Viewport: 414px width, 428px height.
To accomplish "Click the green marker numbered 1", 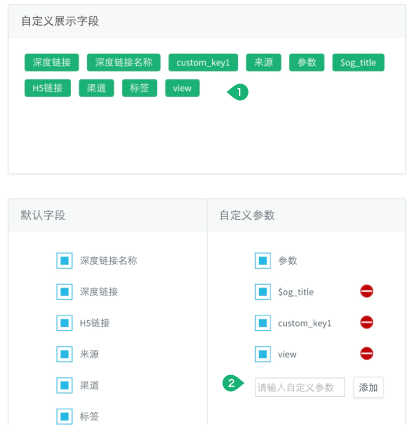I will point(238,92).
